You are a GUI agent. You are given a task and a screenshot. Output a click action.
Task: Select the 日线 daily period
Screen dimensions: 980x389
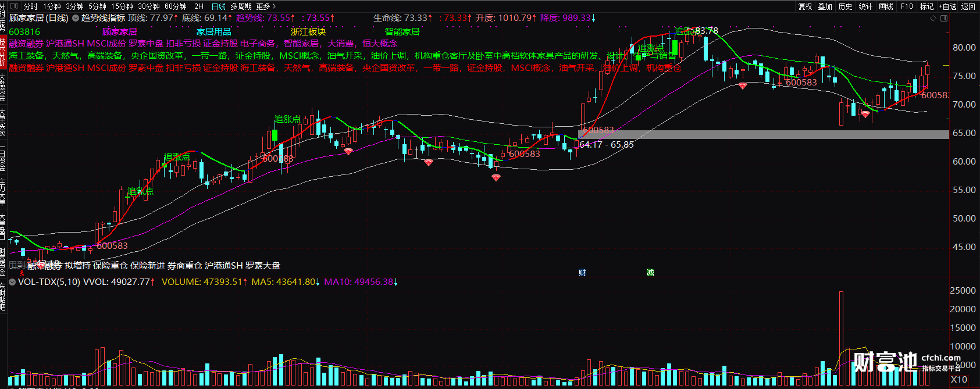(x=219, y=6)
